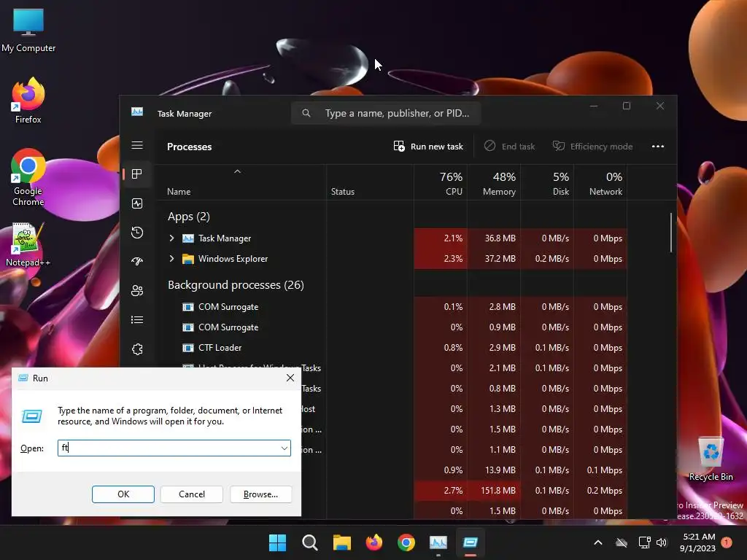
Task: Click the 151.8 MB memory cell
Action: click(494, 491)
